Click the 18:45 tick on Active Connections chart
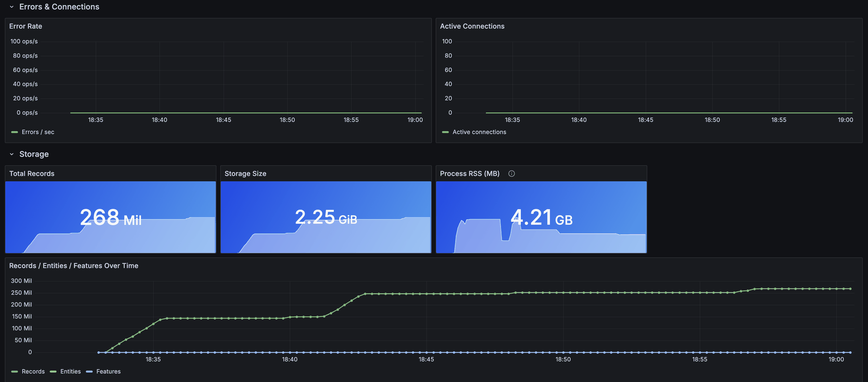The width and height of the screenshot is (868, 382). coord(646,120)
